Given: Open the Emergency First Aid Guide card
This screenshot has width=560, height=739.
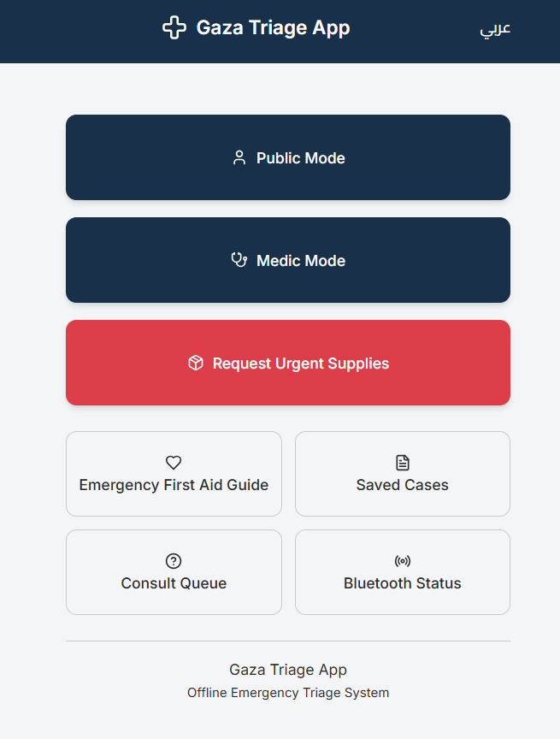Looking at the screenshot, I should 174,474.
